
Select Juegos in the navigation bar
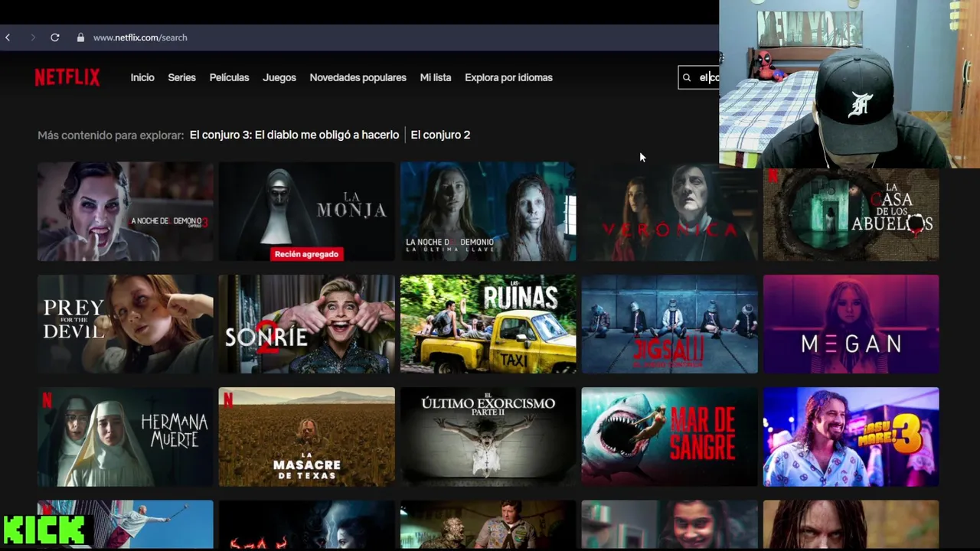click(x=279, y=77)
